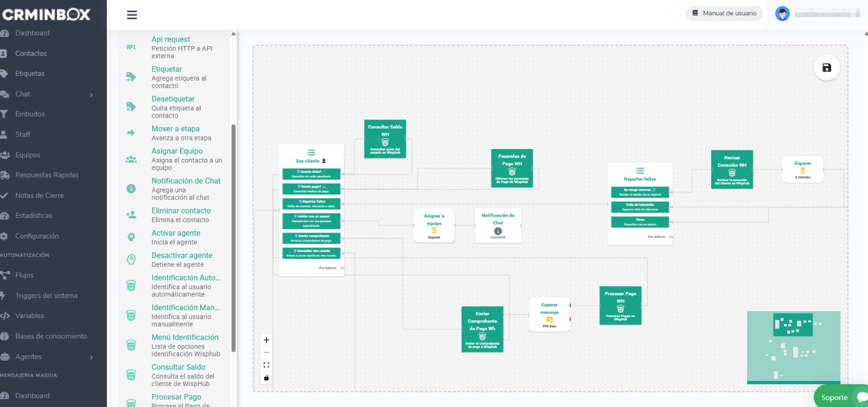868x407 pixels.
Task: Toggle the hamburger sidebar menu
Action: (x=132, y=15)
